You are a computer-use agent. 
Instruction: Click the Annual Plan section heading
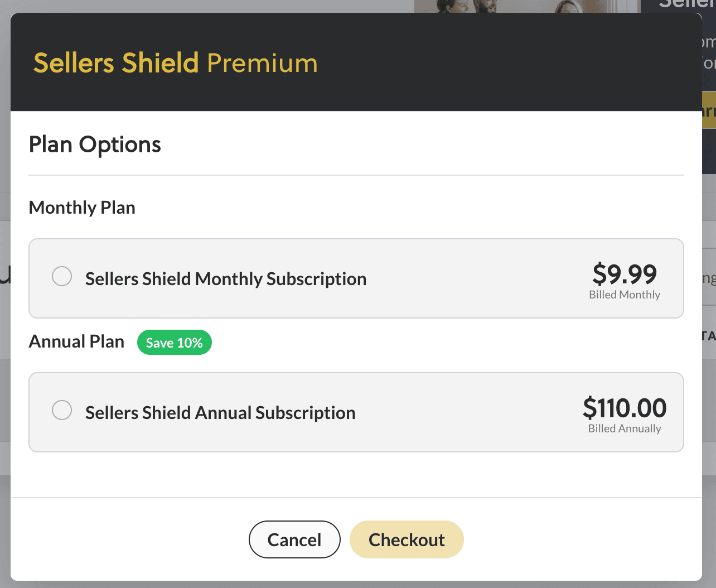click(x=76, y=341)
